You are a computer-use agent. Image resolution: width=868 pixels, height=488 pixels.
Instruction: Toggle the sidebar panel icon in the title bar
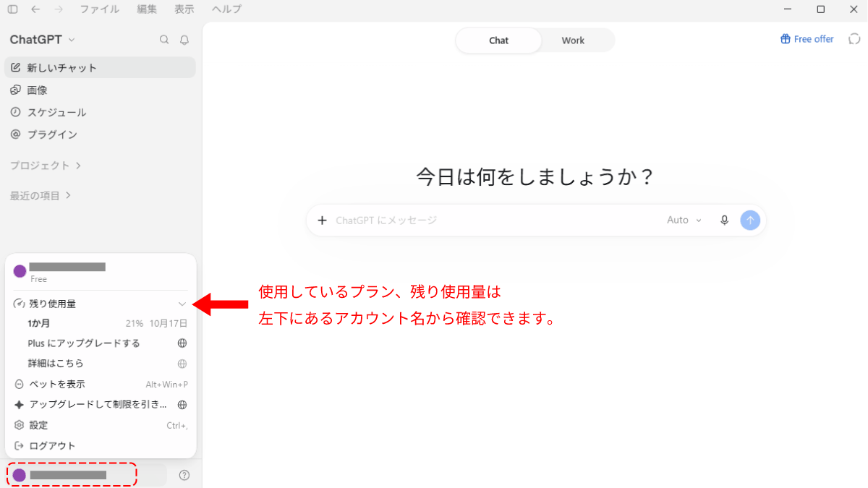coord(12,9)
